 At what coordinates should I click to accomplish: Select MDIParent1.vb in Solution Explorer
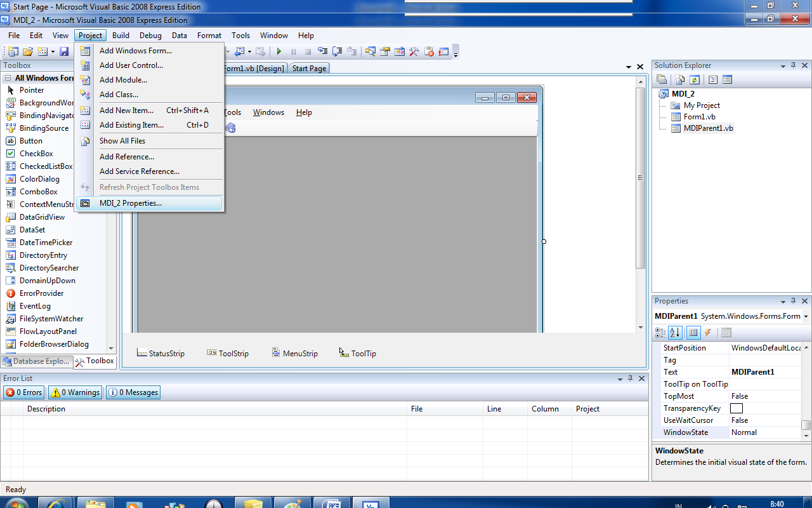point(708,128)
